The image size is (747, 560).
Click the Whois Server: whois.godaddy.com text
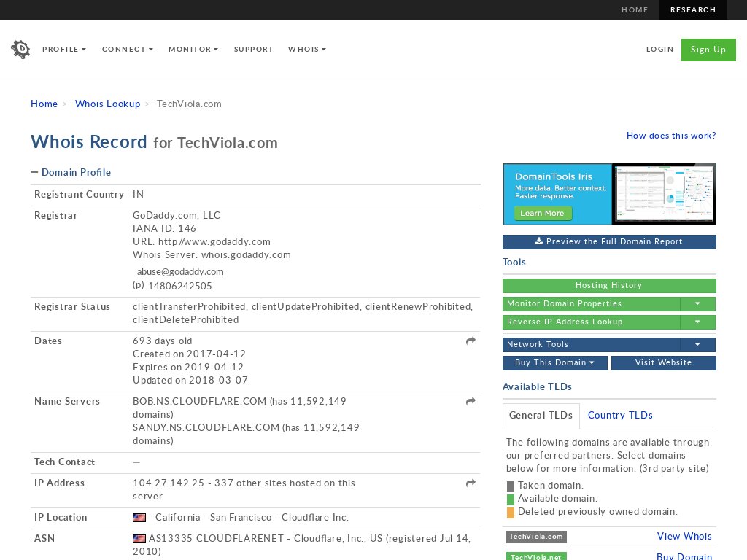pos(212,254)
